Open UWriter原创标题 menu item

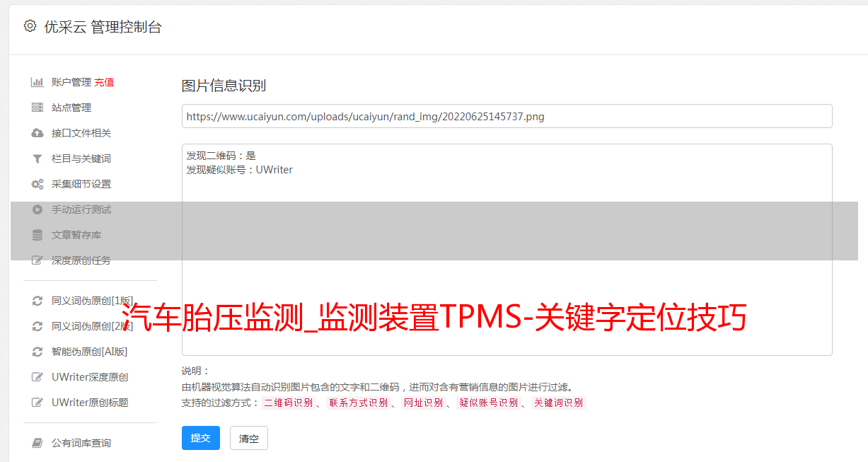click(x=90, y=403)
